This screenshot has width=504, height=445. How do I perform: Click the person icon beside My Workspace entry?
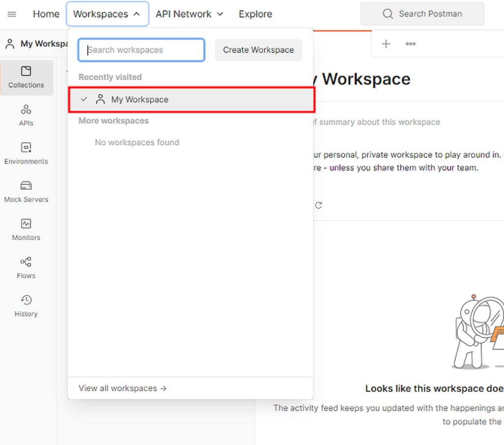click(100, 99)
